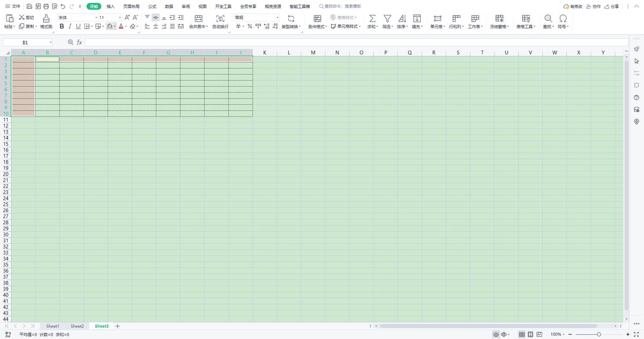
Task: Click the print icon in quick access bar
Action: pos(46,6)
